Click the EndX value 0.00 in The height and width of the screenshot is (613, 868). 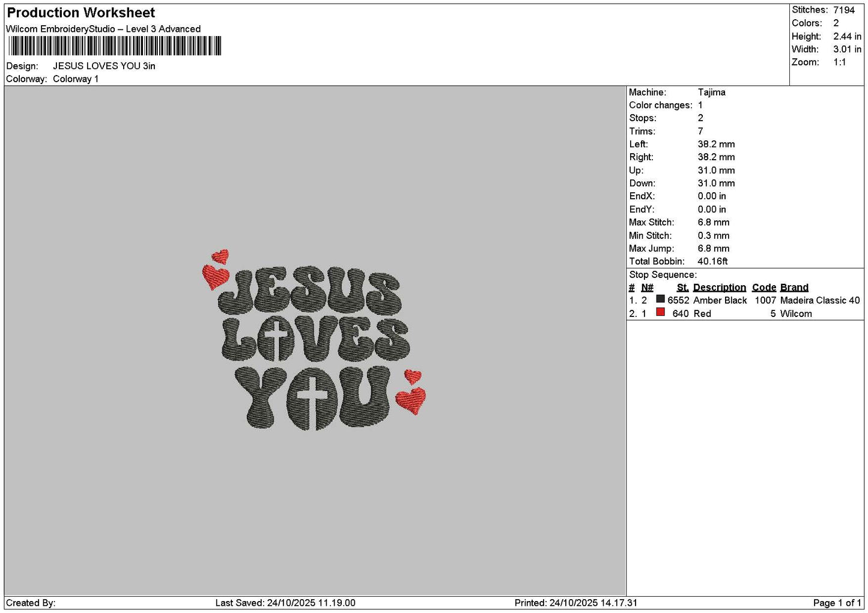click(x=712, y=196)
